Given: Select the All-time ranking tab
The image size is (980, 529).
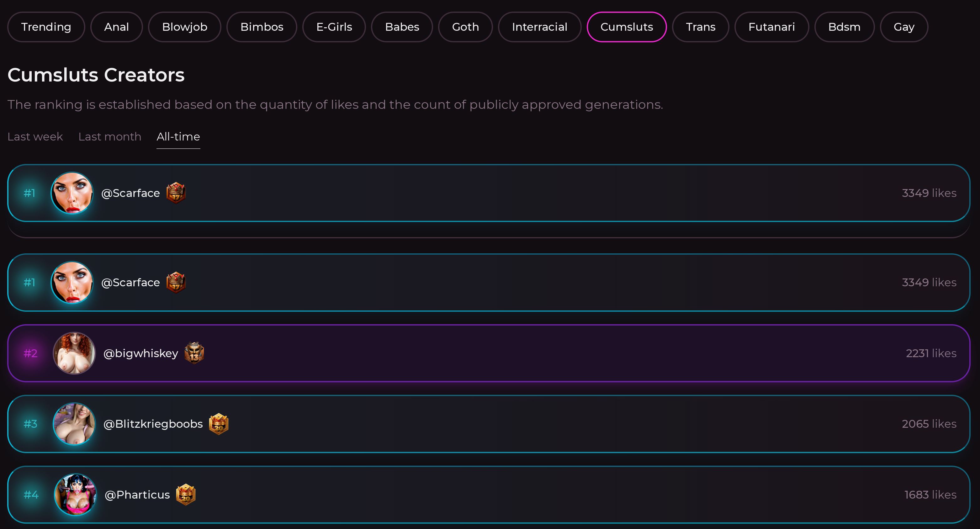Looking at the screenshot, I should (178, 136).
